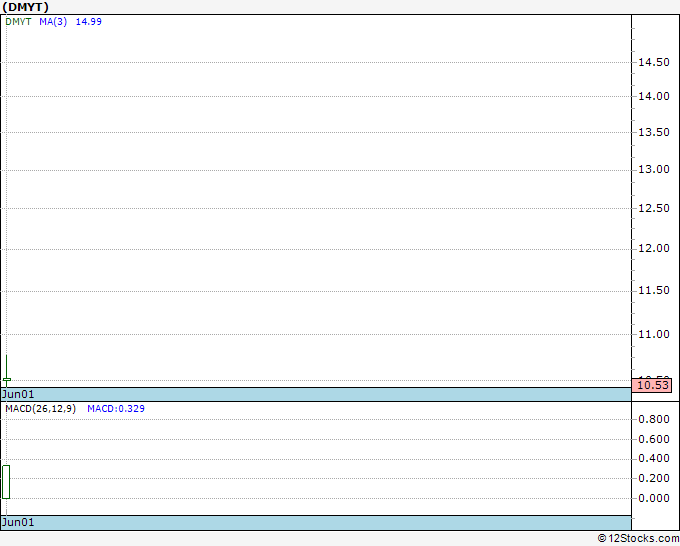The height and width of the screenshot is (546, 680).
Task: Click the 0.800 MACD axis label
Action: (x=654, y=419)
